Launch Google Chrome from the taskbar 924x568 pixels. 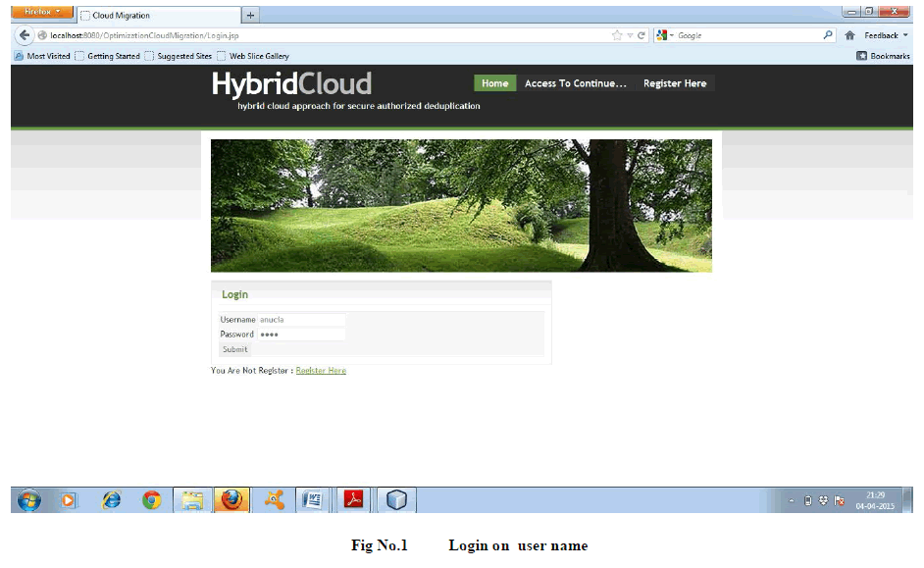pos(151,500)
